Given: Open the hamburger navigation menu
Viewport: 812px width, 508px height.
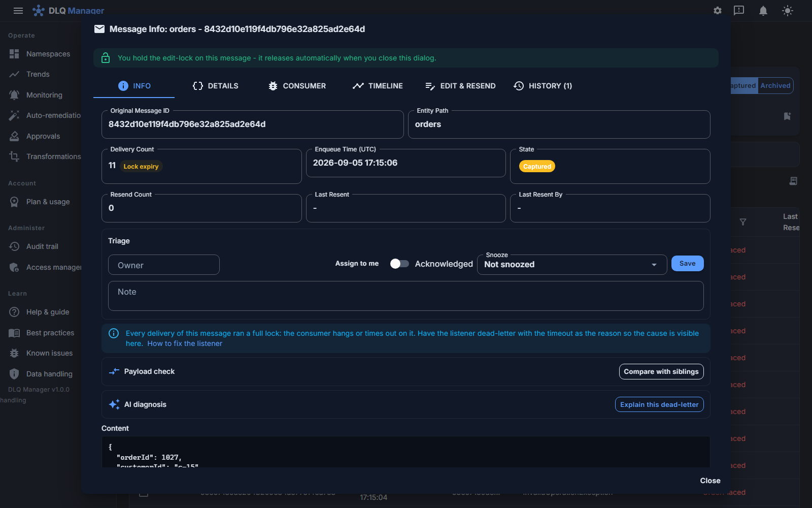Looking at the screenshot, I should (18, 10).
